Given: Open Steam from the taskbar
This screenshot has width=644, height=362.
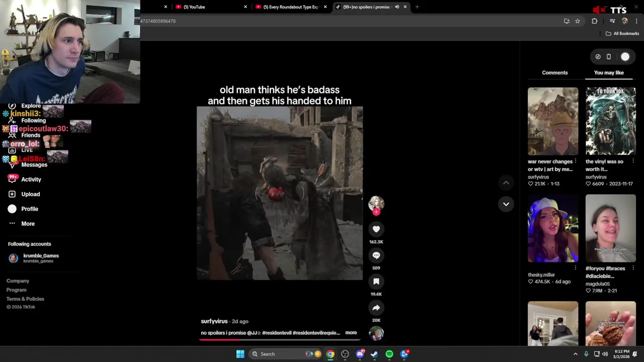Looking at the screenshot, I should [374, 354].
